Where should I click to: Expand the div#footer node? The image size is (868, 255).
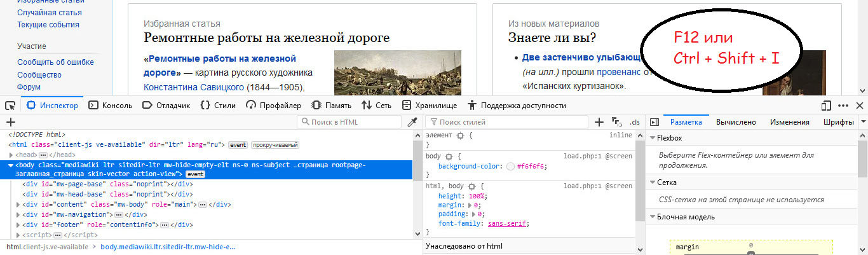18,225
